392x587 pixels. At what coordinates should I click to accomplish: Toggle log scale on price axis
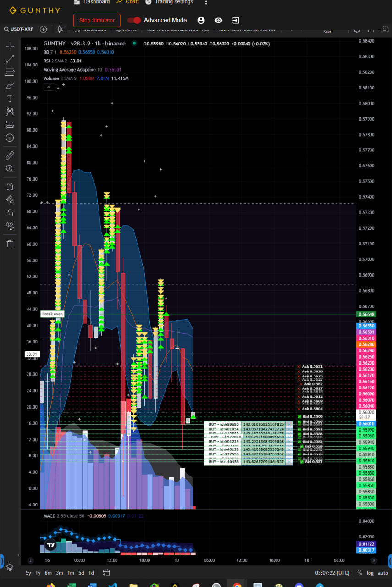click(x=370, y=573)
